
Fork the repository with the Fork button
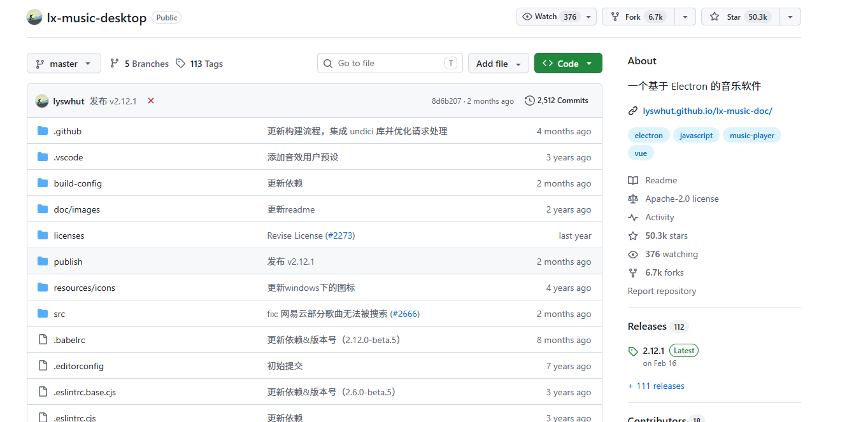coord(638,17)
